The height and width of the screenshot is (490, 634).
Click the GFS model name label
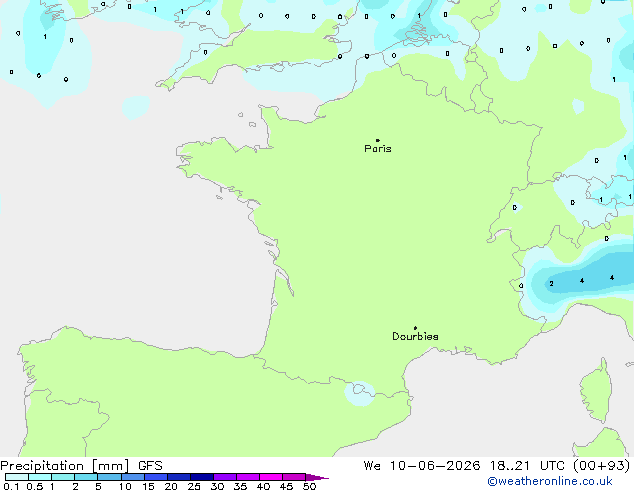(x=150, y=466)
